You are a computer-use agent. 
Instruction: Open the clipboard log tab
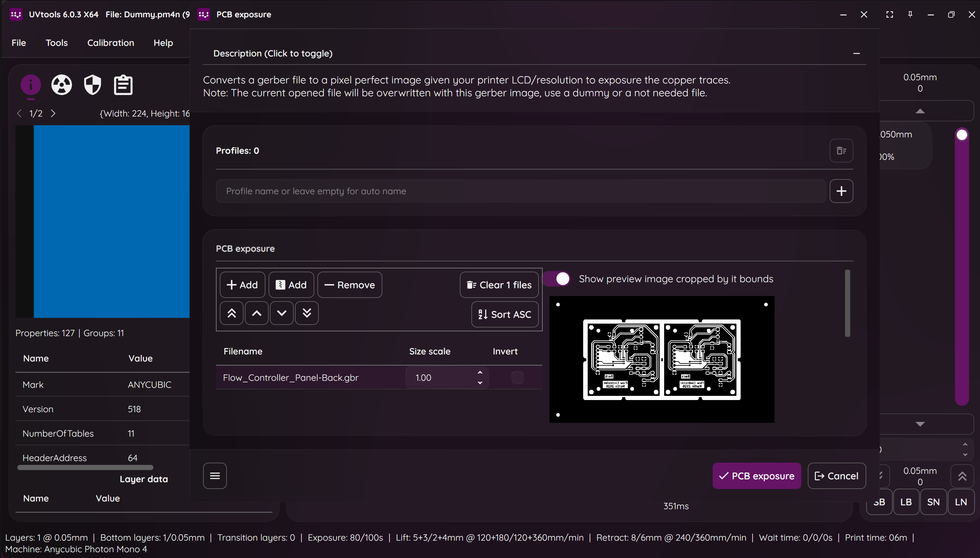123,85
